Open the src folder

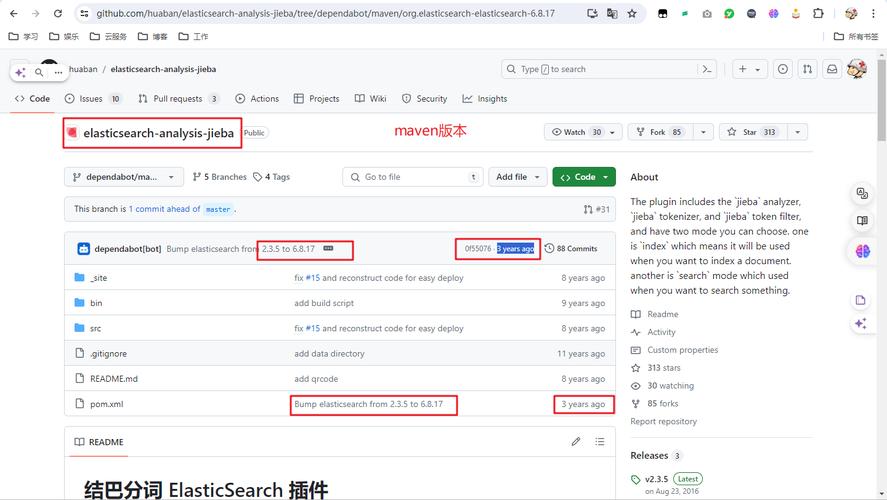[x=96, y=329]
